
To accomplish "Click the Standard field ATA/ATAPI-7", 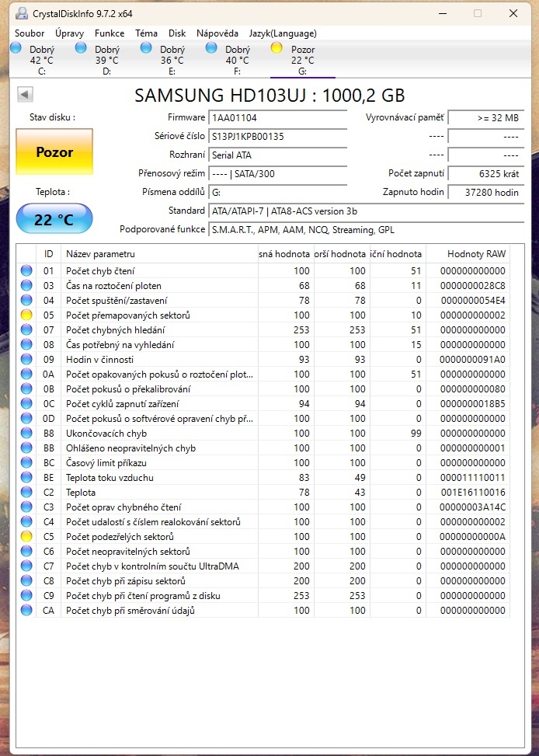I will pyautogui.click(x=367, y=211).
